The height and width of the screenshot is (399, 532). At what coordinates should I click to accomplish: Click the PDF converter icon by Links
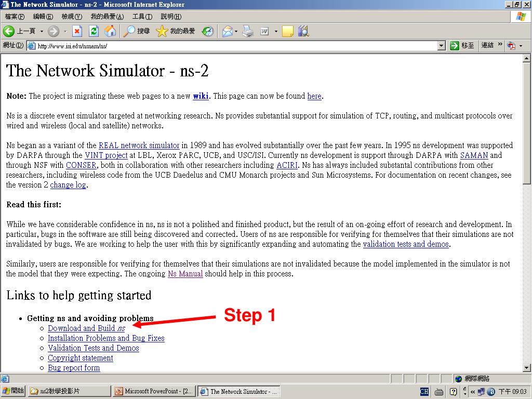click(x=511, y=46)
